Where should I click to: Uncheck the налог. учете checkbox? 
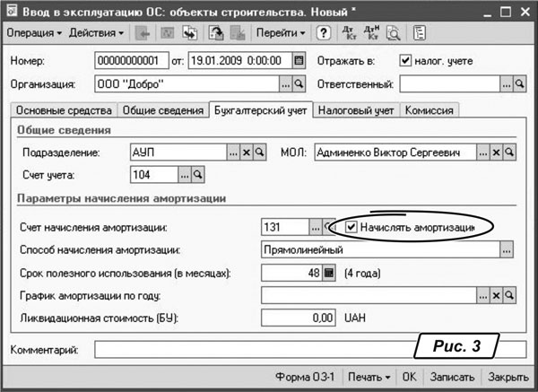pos(405,61)
